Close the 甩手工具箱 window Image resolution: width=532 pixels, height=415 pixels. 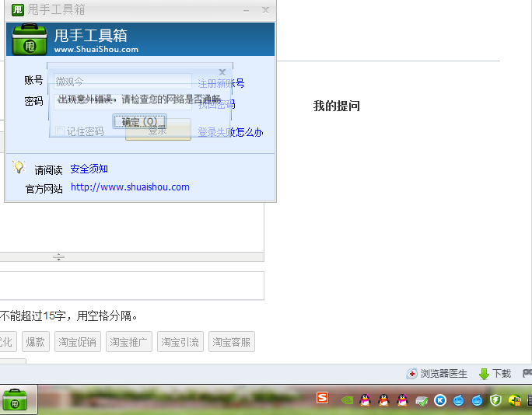tap(266, 10)
